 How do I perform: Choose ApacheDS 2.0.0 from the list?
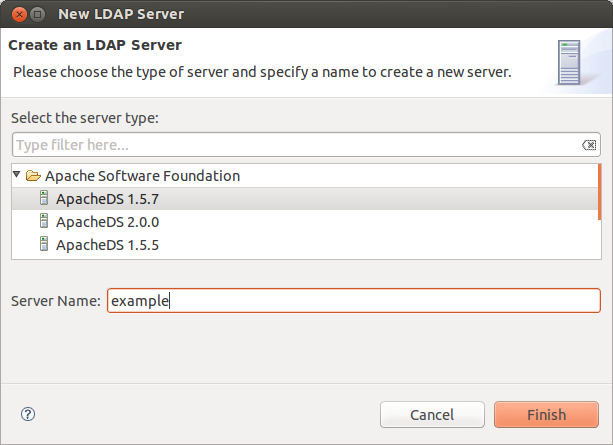[107, 222]
